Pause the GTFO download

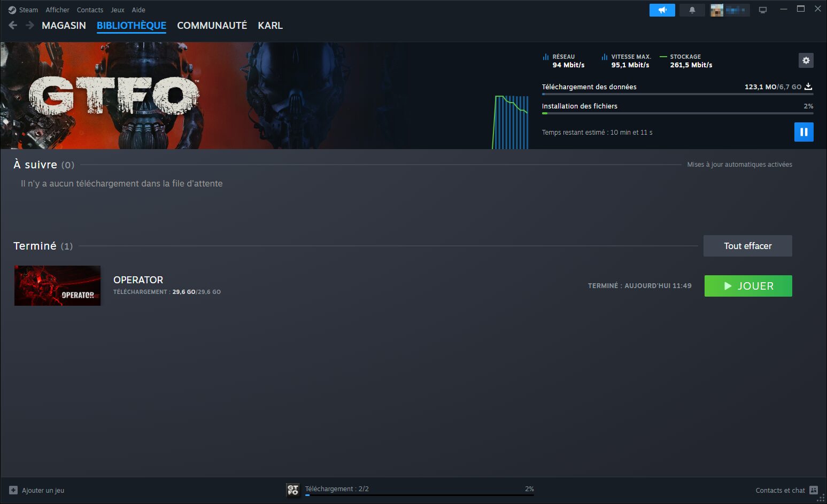tap(804, 132)
